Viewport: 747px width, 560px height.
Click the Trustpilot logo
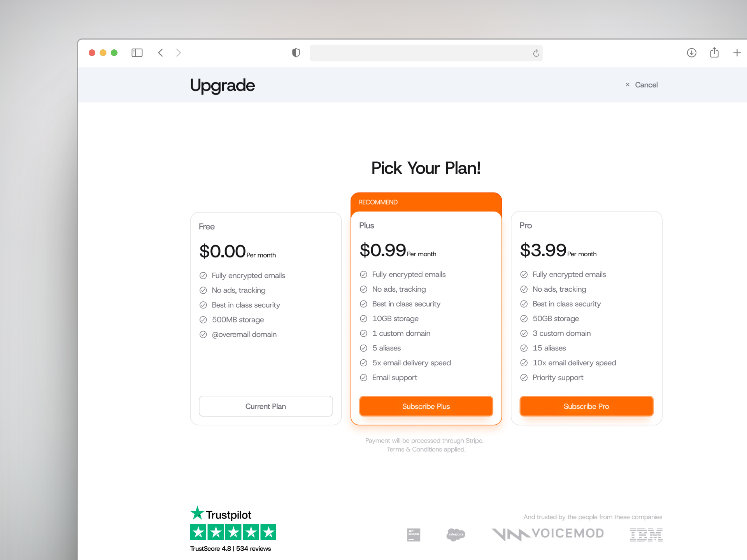pyautogui.click(x=221, y=514)
